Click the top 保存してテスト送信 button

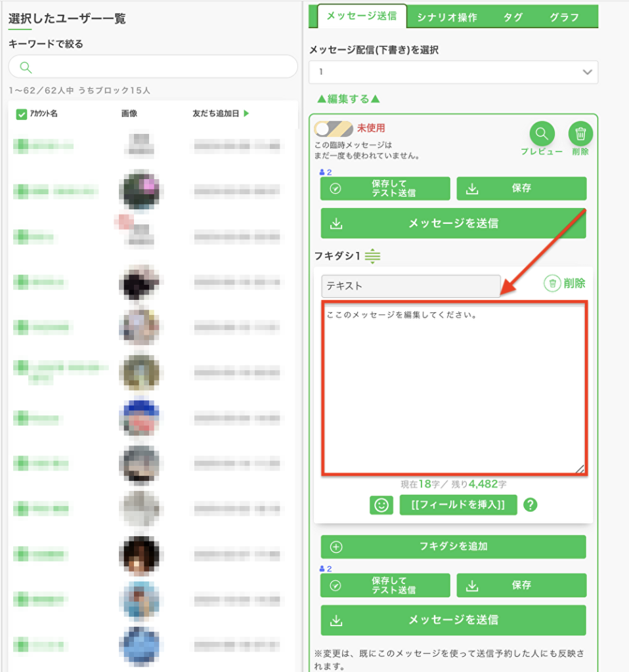[x=385, y=188]
